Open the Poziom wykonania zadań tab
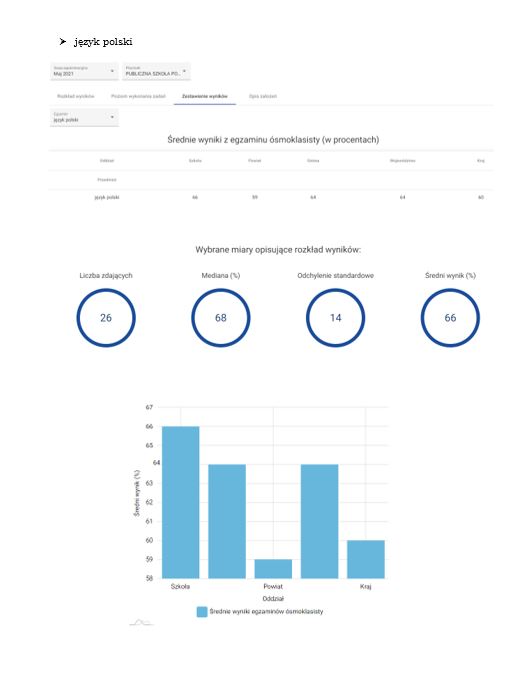This screenshot has height=675, width=510. tap(138, 96)
